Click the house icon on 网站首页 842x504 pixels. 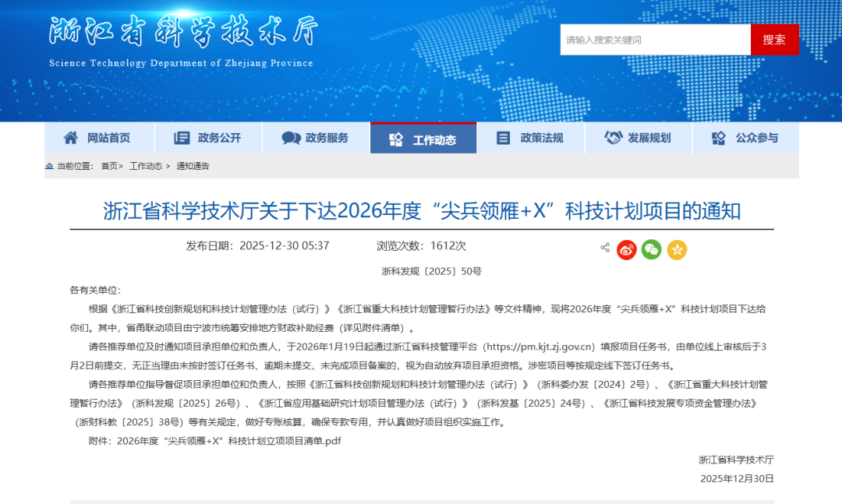(x=72, y=137)
